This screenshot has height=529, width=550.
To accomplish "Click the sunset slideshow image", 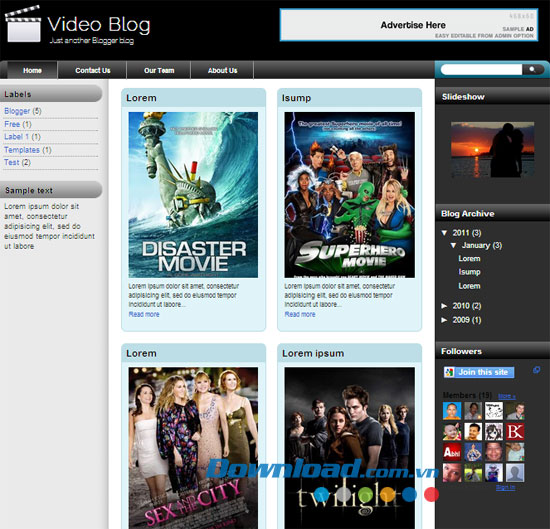I will 492,149.
